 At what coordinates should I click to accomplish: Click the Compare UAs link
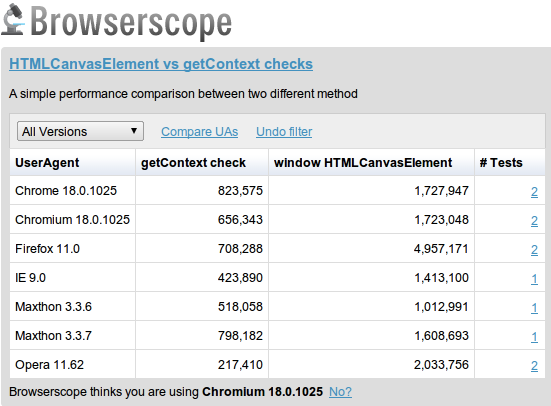[200, 132]
